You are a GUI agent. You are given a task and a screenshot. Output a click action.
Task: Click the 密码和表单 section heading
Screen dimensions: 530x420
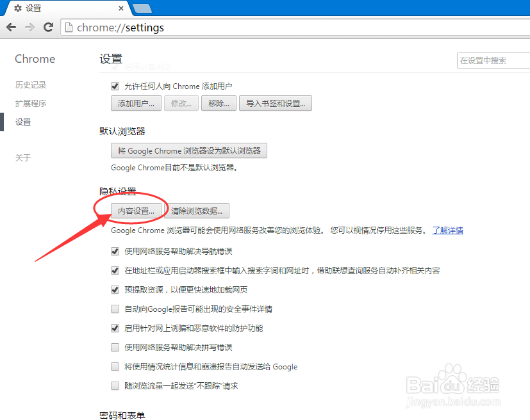point(122,415)
